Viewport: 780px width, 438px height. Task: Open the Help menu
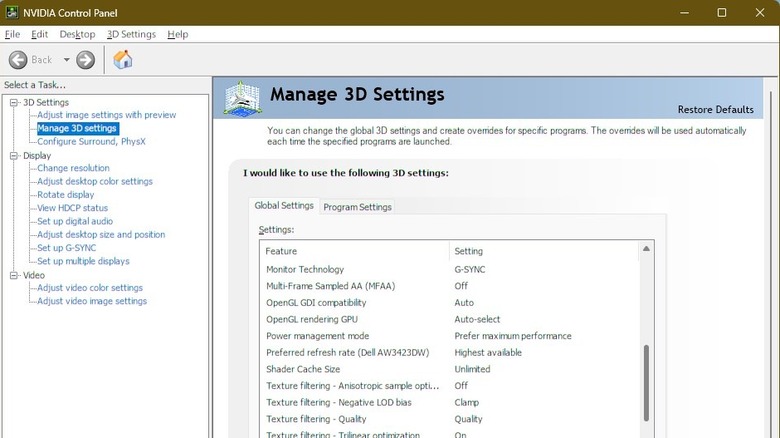coord(177,34)
